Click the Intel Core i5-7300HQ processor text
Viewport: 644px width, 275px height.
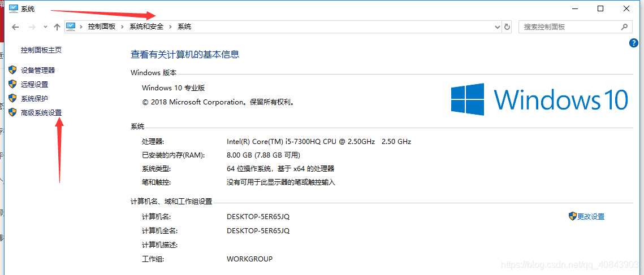[319, 142]
